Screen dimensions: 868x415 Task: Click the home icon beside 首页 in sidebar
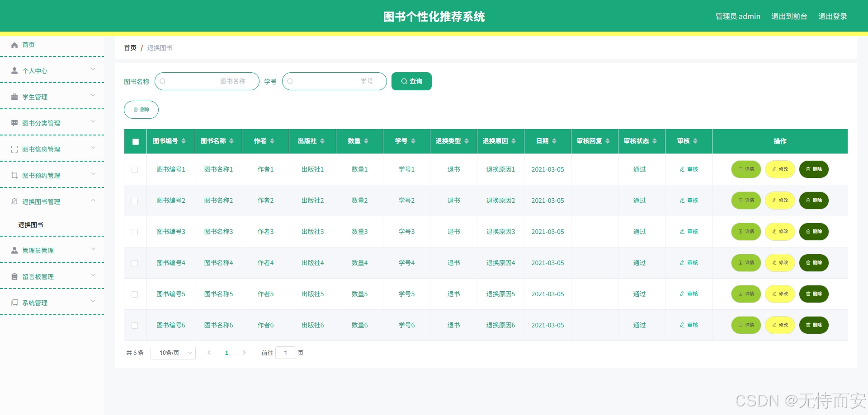point(14,45)
